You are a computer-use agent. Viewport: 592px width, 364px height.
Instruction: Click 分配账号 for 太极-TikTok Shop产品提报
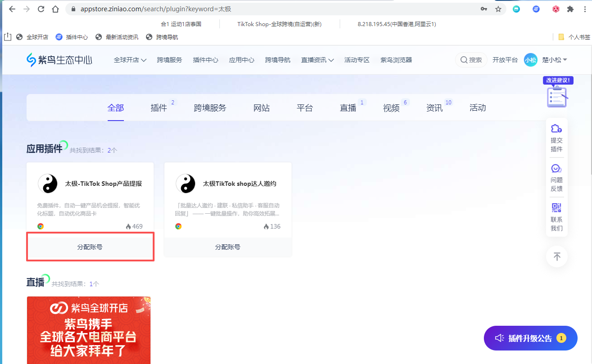(x=90, y=247)
